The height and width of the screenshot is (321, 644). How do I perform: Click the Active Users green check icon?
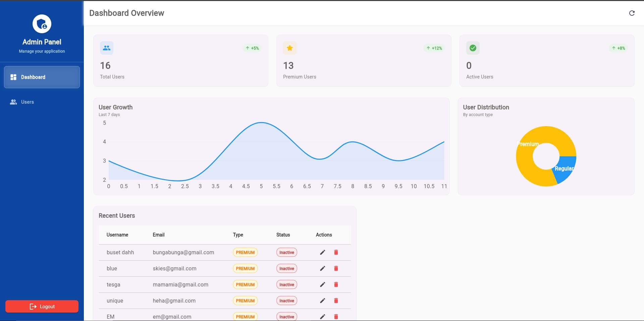(x=473, y=48)
